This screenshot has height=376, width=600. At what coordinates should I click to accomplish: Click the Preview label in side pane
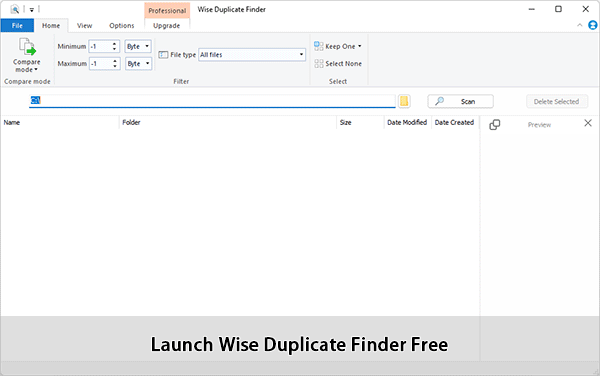[539, 125]
